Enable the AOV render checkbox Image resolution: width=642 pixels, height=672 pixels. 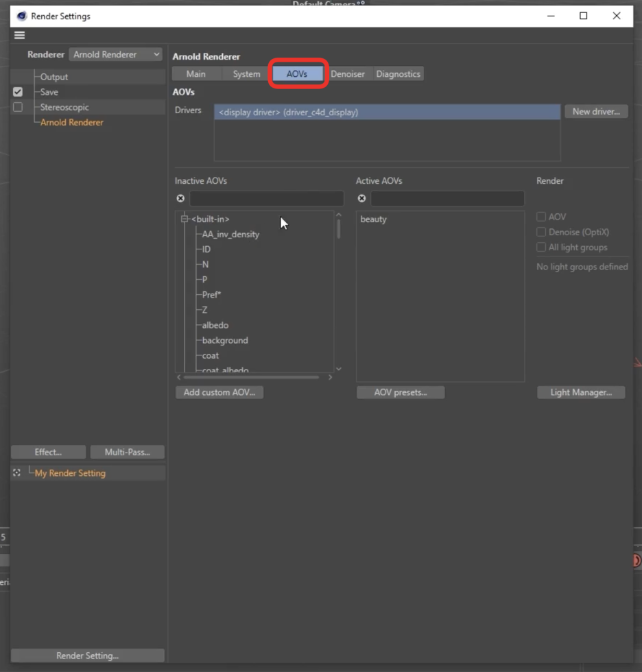[x=541, y=217]
